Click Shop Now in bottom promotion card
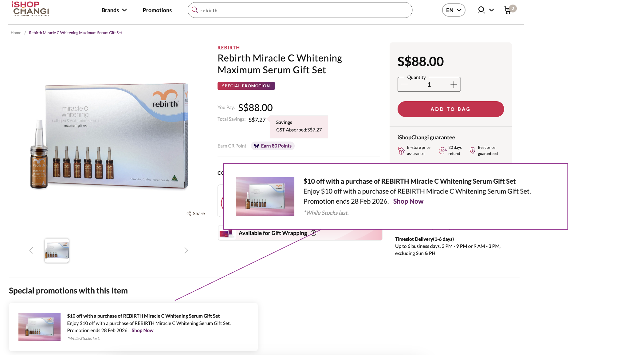 click(142, 330)
